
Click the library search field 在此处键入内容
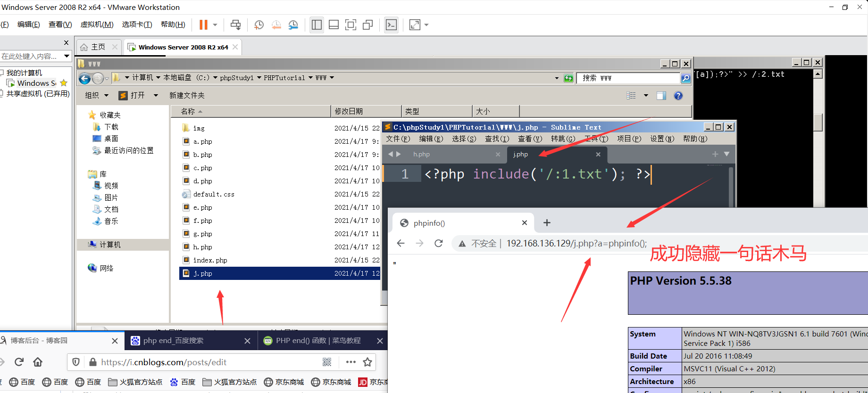point(30,56)
